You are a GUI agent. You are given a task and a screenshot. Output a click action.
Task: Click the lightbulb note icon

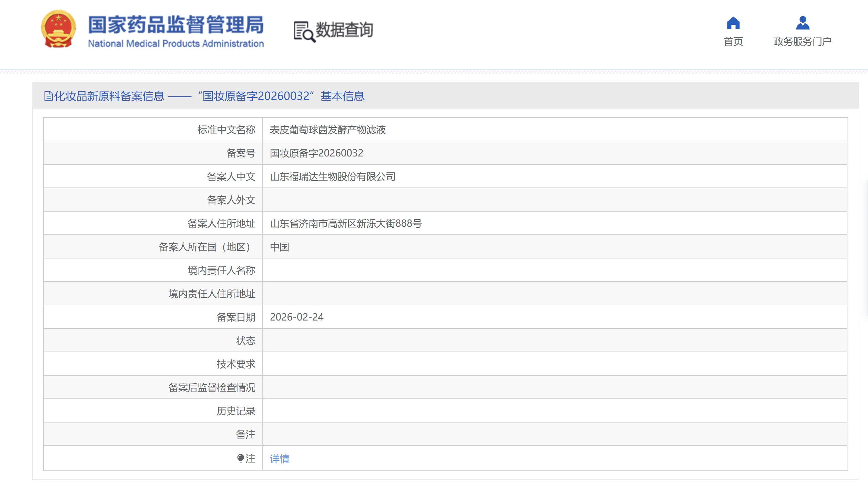(240, 458)
